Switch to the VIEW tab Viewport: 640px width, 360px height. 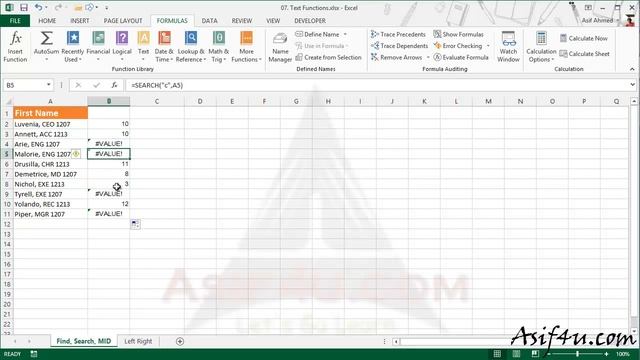click(273, 21)
